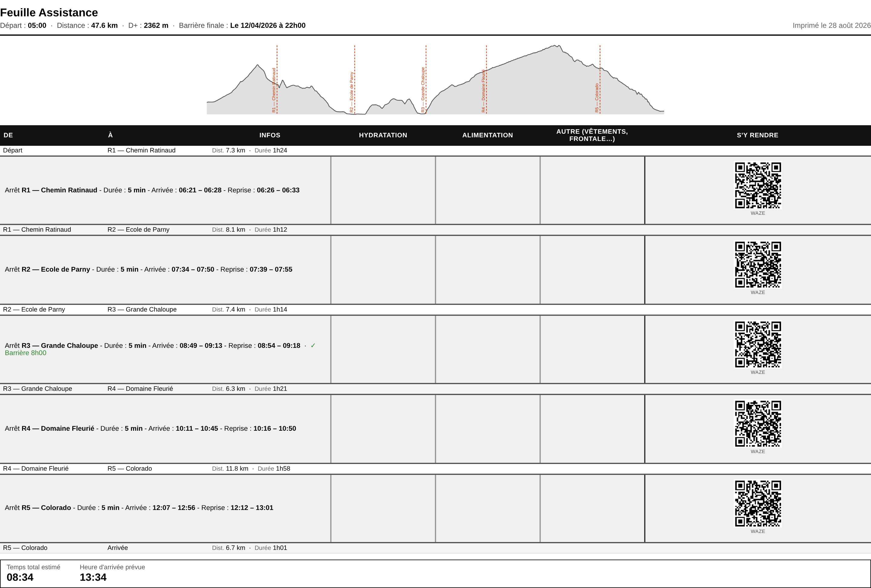
Task: Click the Dist. 7.3 km Durée 1h24 segment info
Action: pos(250,150)
